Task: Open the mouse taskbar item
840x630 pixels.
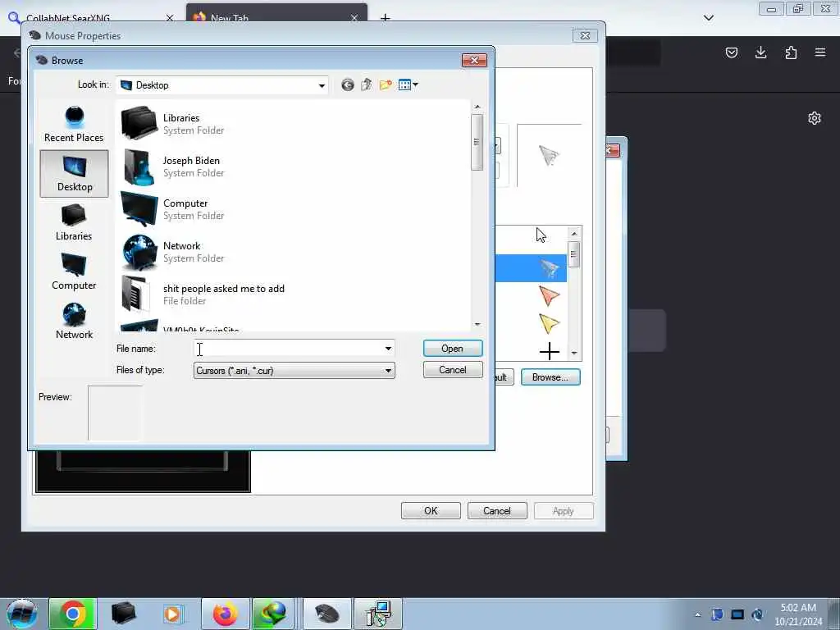Action: 327,614
